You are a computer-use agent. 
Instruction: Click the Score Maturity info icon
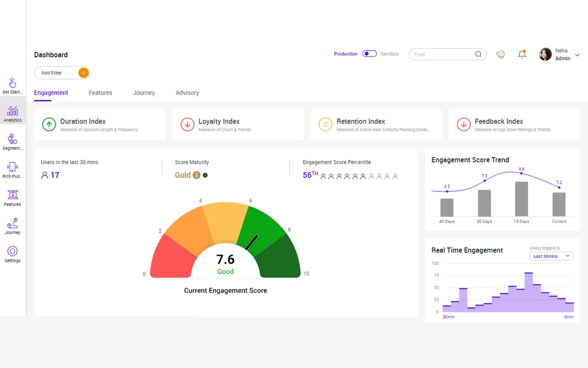(205, 175)
